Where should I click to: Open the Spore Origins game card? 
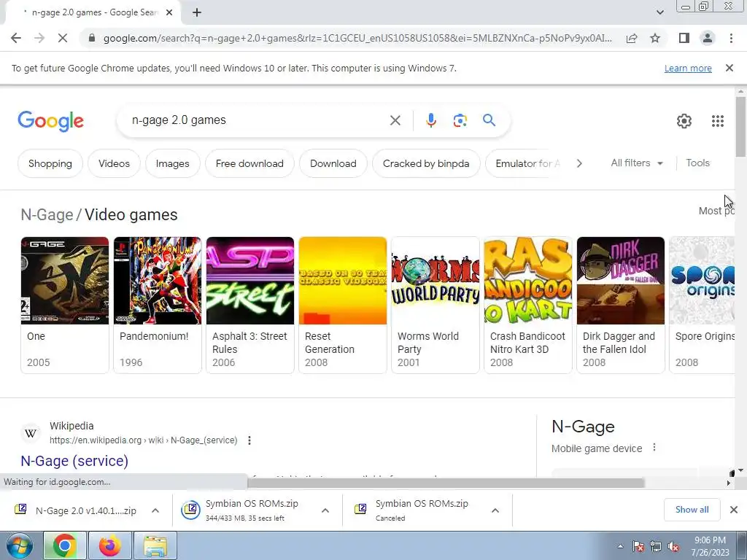coord(703,305)
